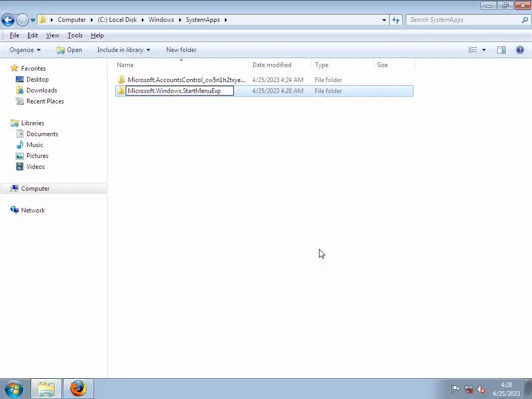Viewport: 532px width, 399px height.
Task: Click the Forward navigation arrow button
Action: click(22, 20)
